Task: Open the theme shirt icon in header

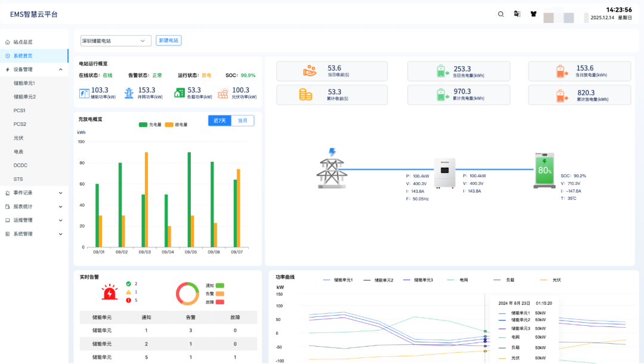Action: click(x=534, y=14)
